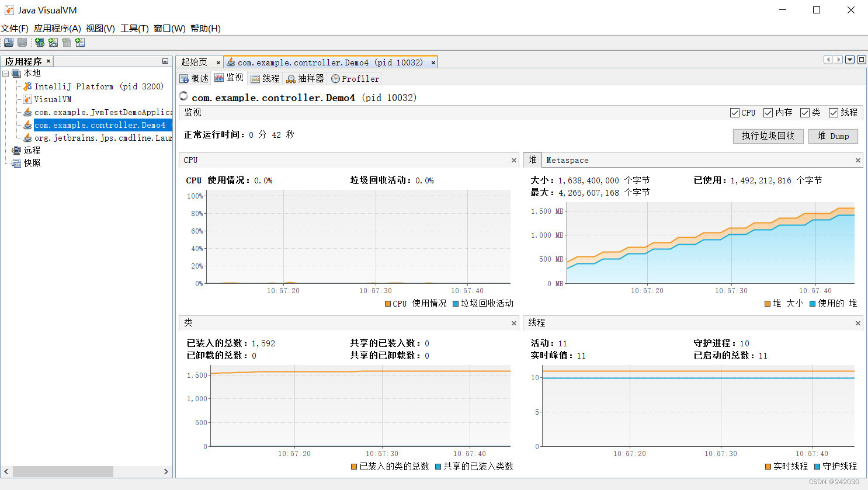Click the Add Remote Host toolbar icon

(39, 43)
